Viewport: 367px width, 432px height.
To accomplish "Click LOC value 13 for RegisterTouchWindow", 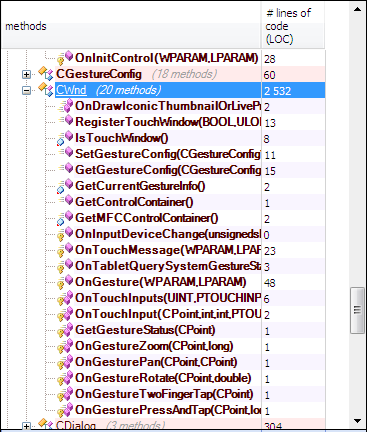I will [x=270, y=123].
